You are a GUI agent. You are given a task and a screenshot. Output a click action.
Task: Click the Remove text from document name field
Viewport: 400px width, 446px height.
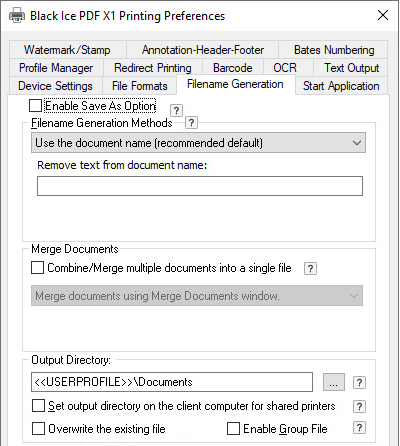click(200, 186)
